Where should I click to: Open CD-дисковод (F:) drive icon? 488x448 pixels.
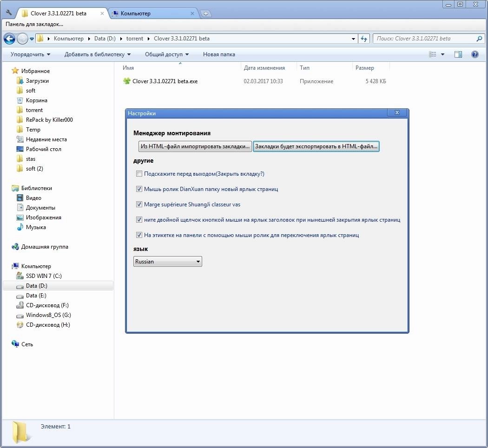point(20,305)
